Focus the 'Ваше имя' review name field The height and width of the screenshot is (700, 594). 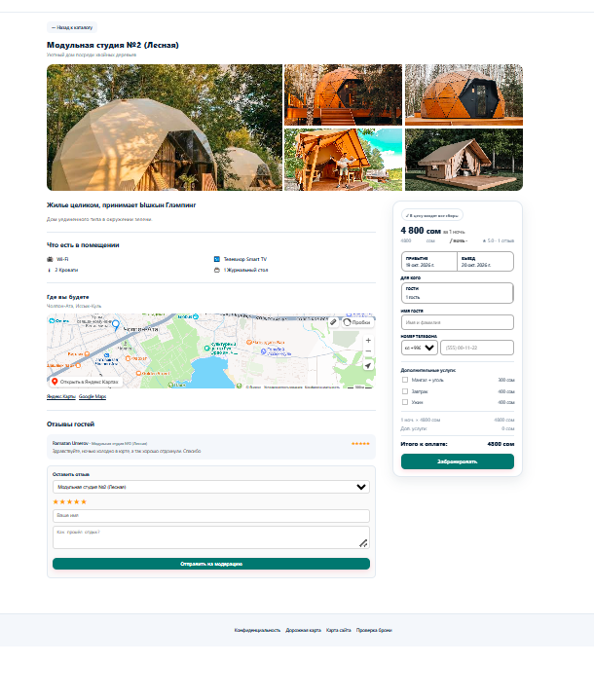(211, 516)
